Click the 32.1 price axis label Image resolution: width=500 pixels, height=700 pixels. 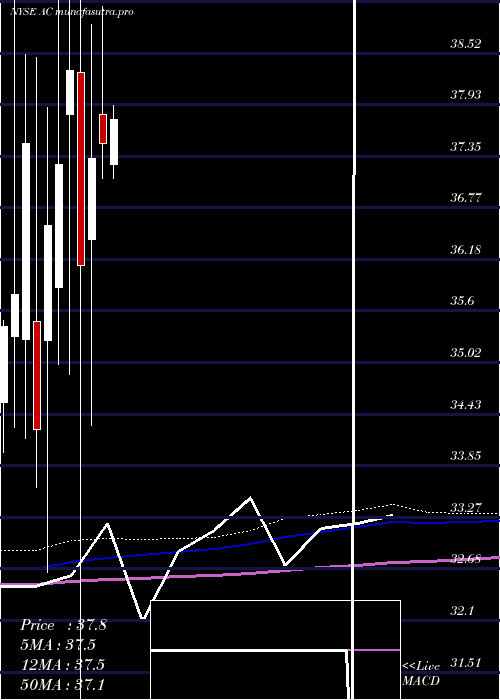[462, 610]
